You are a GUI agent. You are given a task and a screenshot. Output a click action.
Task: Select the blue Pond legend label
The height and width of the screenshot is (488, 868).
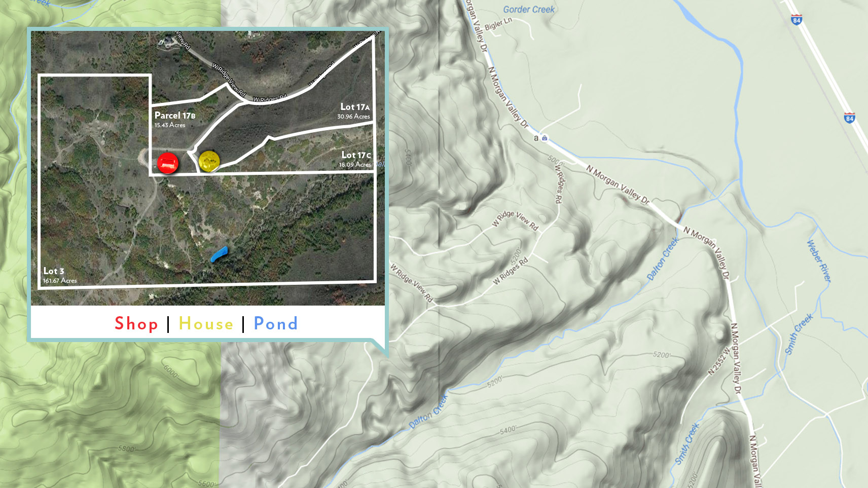pyautogui.click(x=276, y=323)
